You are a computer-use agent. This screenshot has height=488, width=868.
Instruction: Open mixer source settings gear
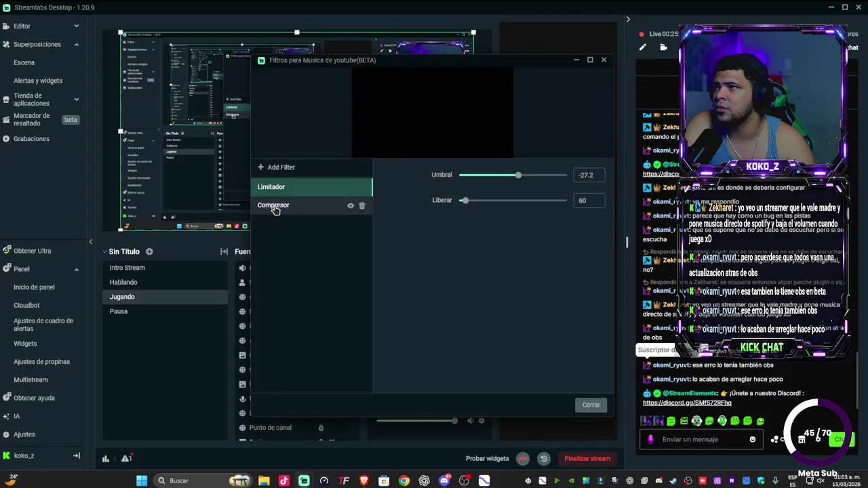click(481, 421)
